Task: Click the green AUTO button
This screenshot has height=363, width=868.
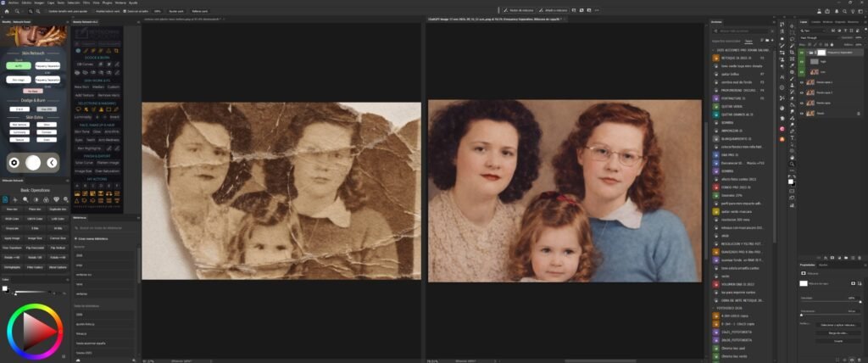Action: 19,64
